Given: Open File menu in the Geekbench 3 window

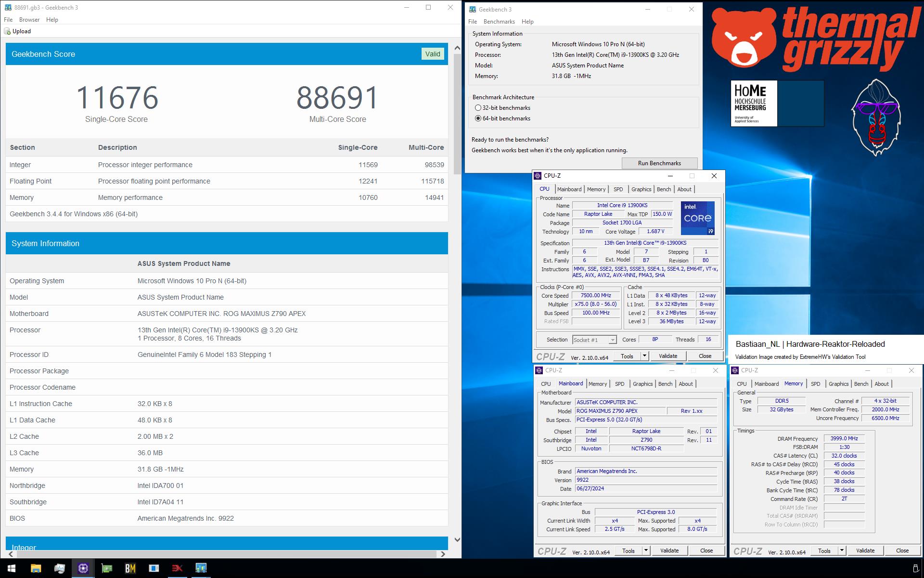Looking at the screenshot, I should point(473,22).
